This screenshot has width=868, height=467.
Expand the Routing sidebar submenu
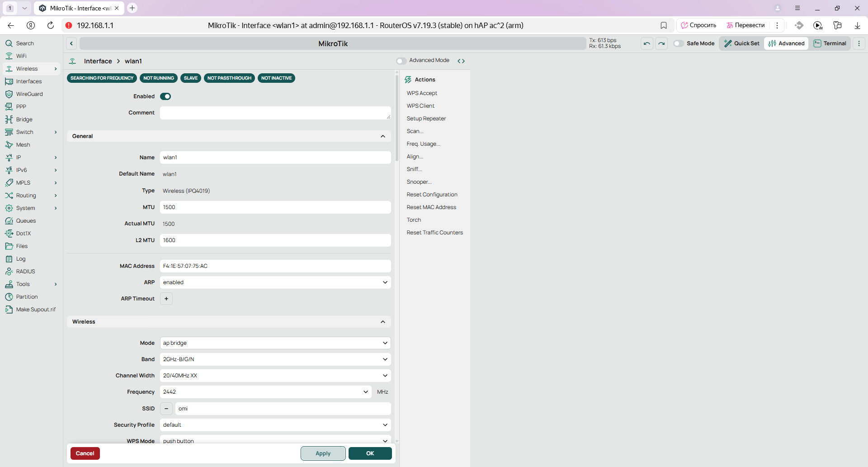tap(56, 195)
